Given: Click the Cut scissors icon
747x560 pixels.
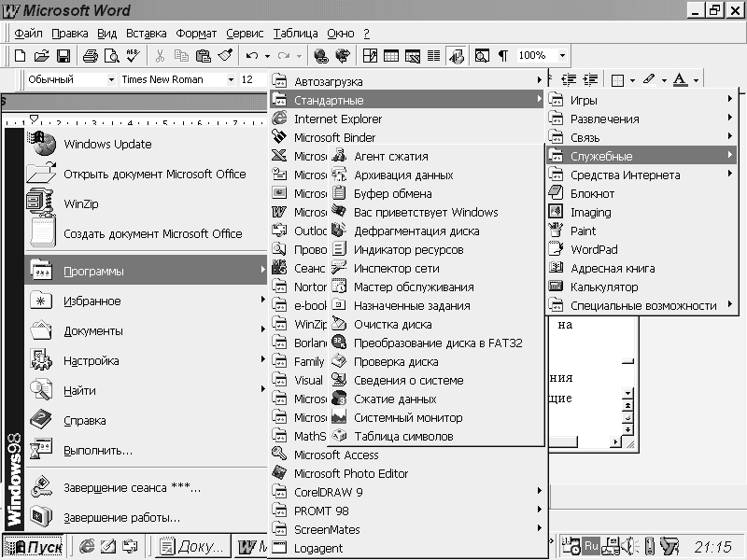Looking at the screenshot, I should point(160,56).
